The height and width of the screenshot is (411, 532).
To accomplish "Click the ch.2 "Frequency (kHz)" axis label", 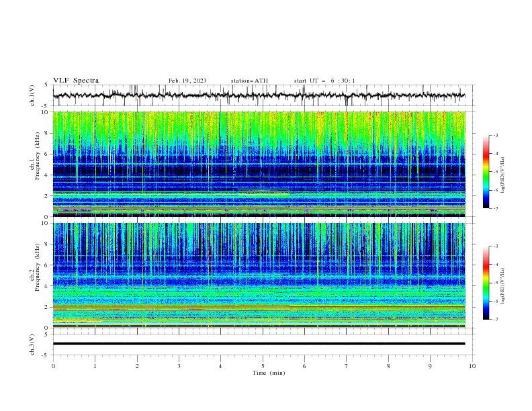I will click(38, 267).
